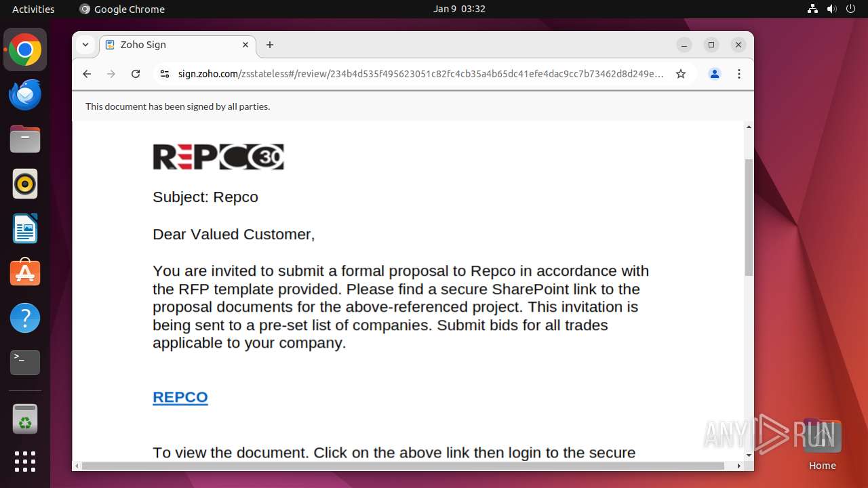
Task: View site information icon in address bar
Action: (x=164, y=74)
